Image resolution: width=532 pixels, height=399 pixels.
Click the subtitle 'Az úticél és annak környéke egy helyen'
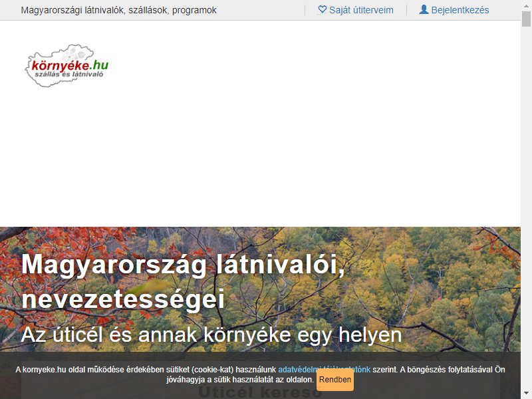click(x=211, y=334)
